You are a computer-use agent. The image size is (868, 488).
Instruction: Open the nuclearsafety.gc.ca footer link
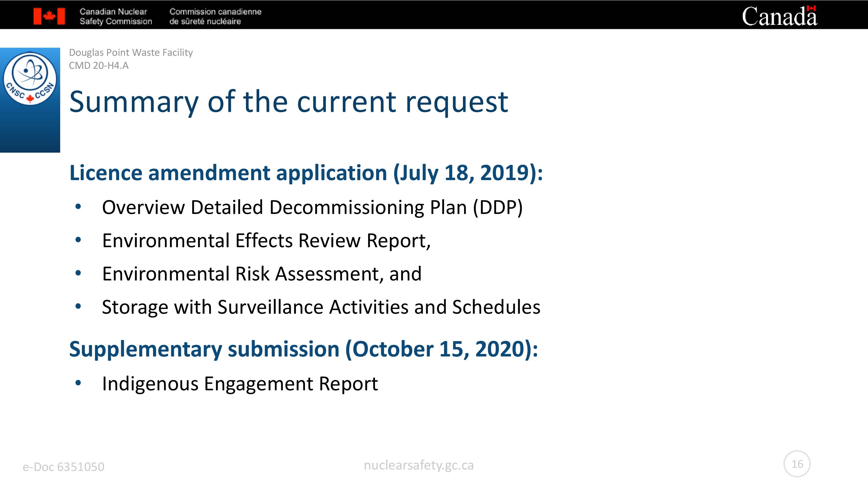(418, 465)
